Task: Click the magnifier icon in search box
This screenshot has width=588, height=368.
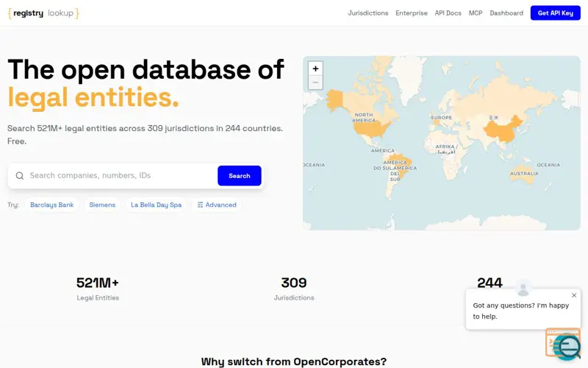Action: 20,176
